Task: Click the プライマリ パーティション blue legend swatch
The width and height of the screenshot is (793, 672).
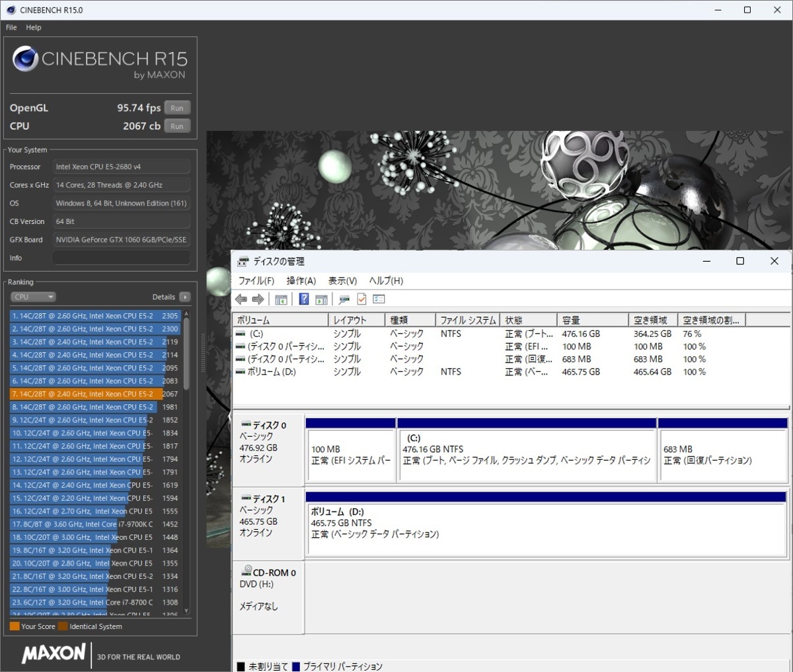Action: click(x=296, y=667)
